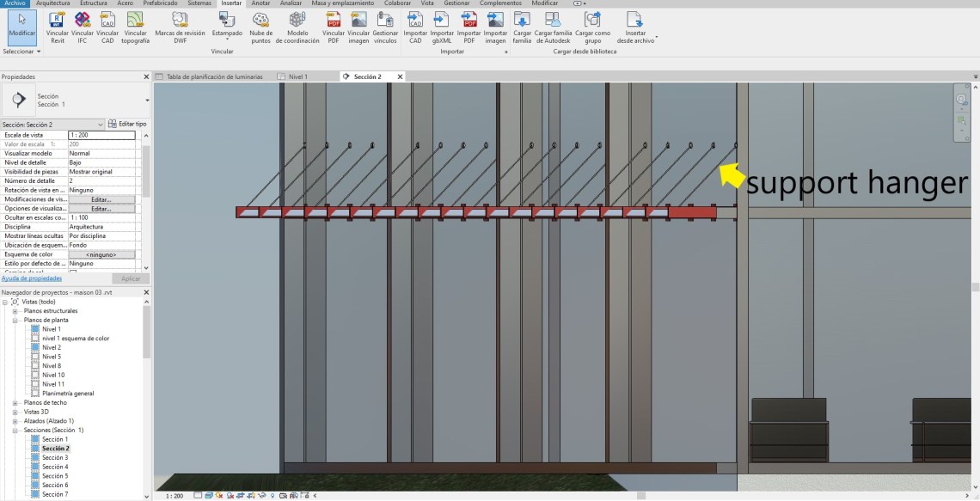
Task: Select the Modificar tool
Action: 21,24
